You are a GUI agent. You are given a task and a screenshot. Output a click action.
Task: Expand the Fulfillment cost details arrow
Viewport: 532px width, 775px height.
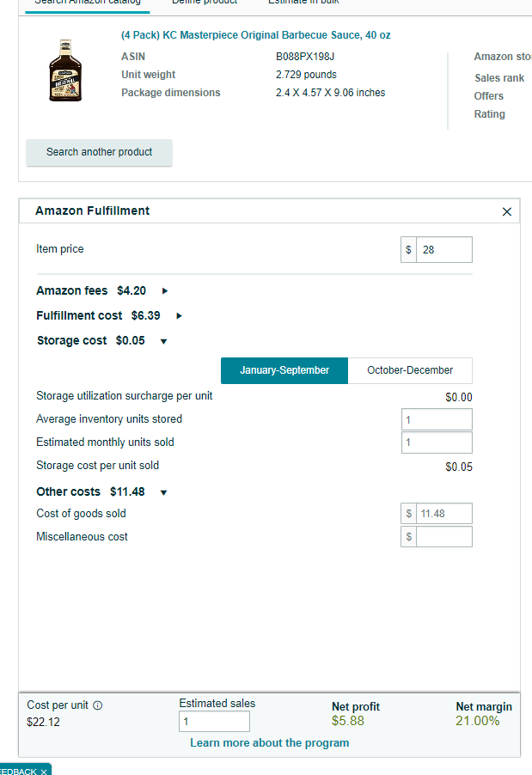tap(179, 316)
